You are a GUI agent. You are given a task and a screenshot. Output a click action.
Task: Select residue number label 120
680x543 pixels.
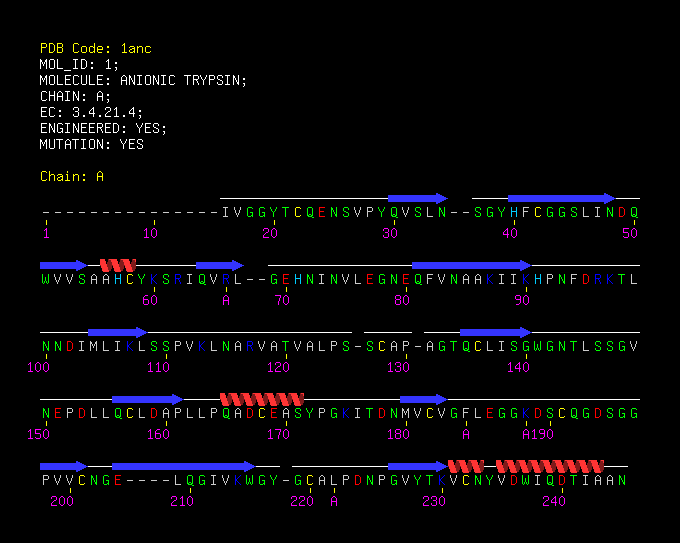278,367
